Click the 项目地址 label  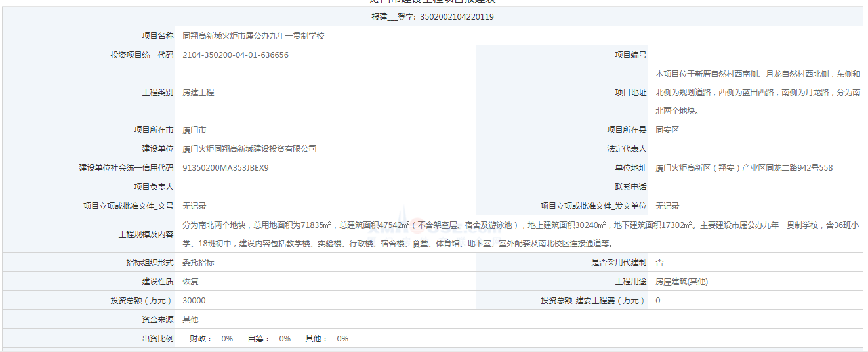point(630,93)
